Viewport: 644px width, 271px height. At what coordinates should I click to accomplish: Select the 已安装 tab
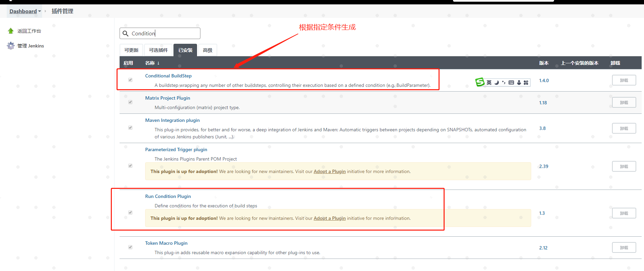(x=185, y=50)
